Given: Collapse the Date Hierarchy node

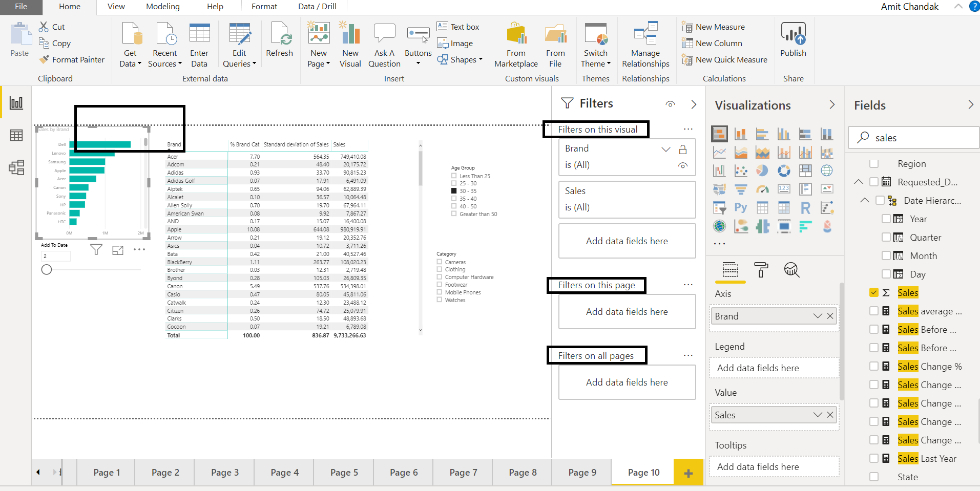Looking at the screenshot, I should (x=865, y=200).
